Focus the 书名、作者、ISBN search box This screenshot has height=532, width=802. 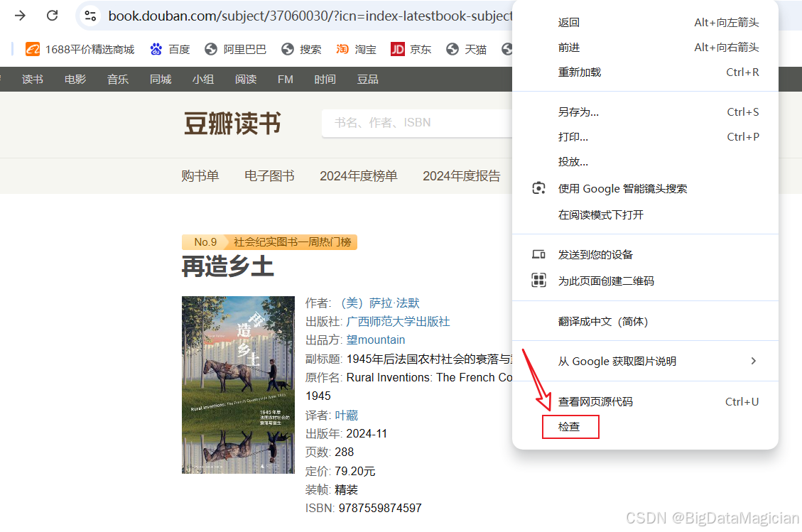pyautogui.click(x=417, y=123)
